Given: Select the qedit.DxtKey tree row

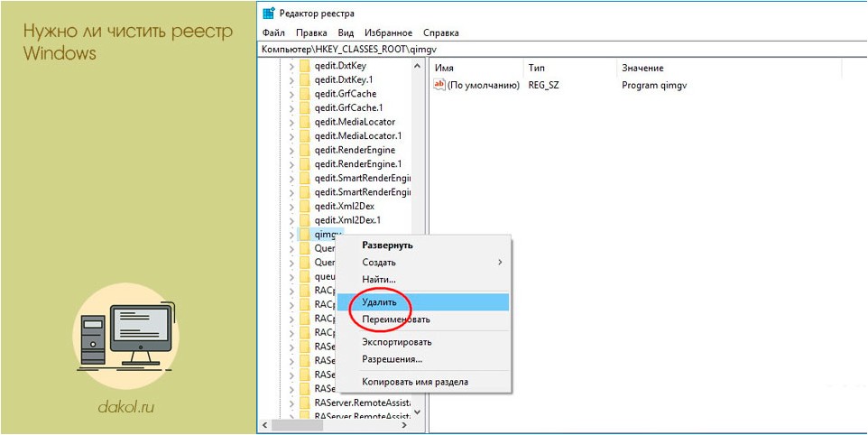Looking at the screenshot, I should click(340, 66).
